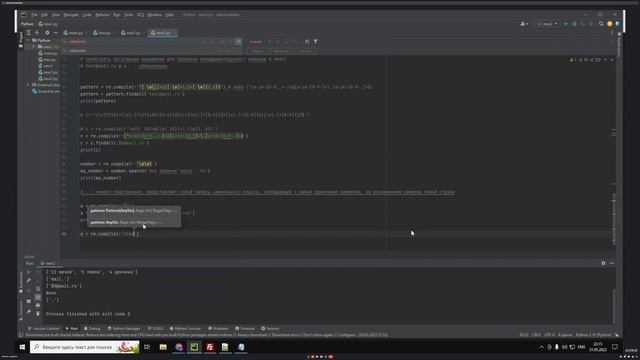The height and width of the screenshot is (360, 640).
Task: Open the Run configuration dropdown
Action: (547, 24)
